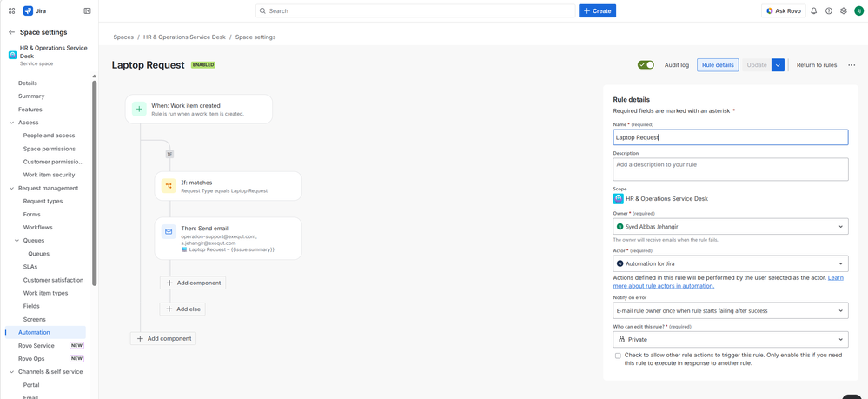Screen dimensions: 868x399
Task: Open Summary in the sidebar
Action: [31, 96]
